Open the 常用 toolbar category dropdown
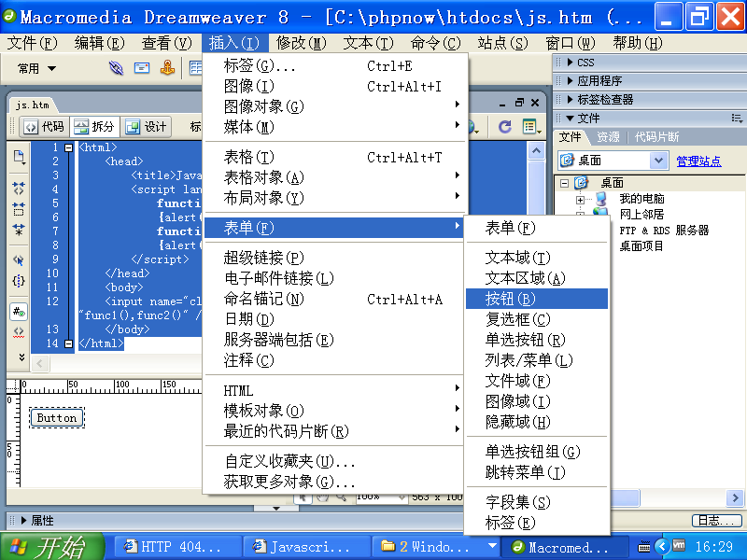The image size is (747, 560). (35, 67)
